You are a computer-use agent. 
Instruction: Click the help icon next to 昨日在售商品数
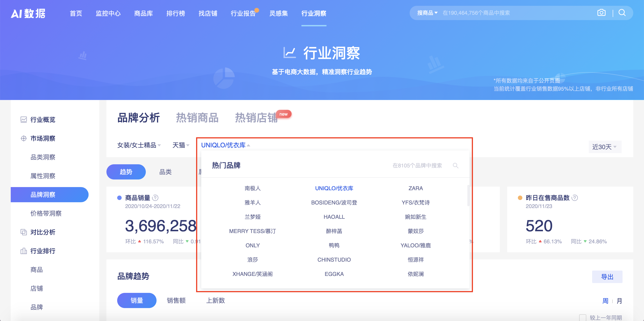(x=574, y=198)
